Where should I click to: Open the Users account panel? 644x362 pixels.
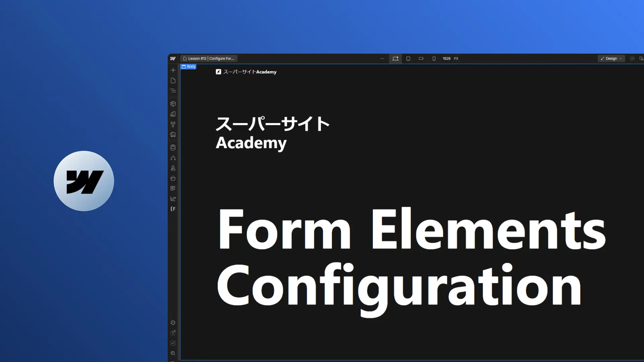coord(173,168)
